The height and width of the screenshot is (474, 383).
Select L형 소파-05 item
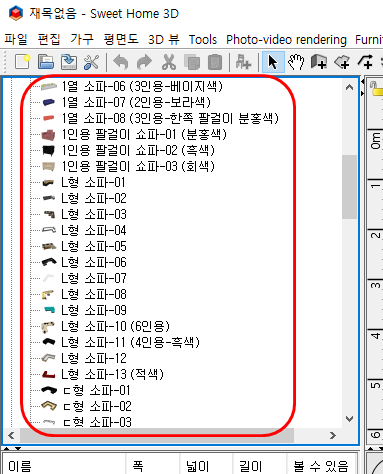(x=94, y=246)
